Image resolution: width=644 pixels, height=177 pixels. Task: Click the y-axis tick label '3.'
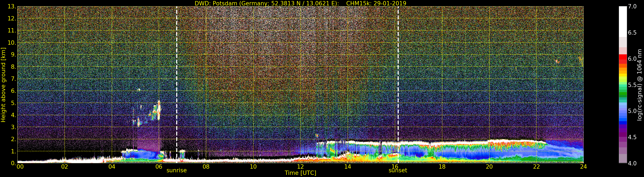pyautogui.click(x=13, y=127)
